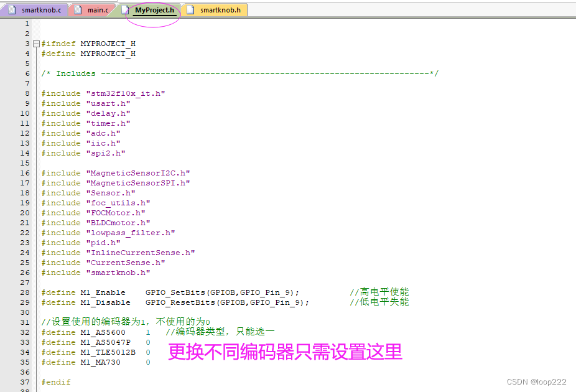Click the M1_AS5600 define value 1
The width and height of the screenshot is (576, 392).
click(147, 332)
